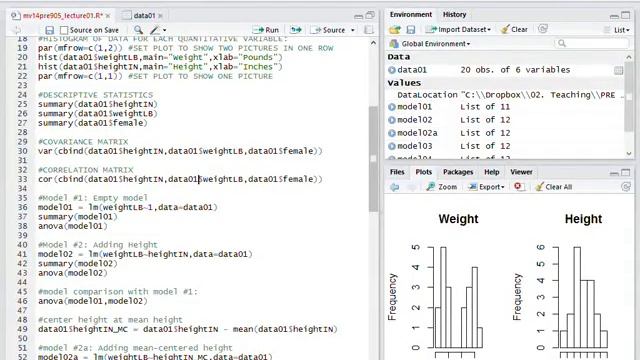Click the code editor vertical scrollbar thumb
Image resolution: width=640 pixels, height=360 pixels.
pos(373,159)
